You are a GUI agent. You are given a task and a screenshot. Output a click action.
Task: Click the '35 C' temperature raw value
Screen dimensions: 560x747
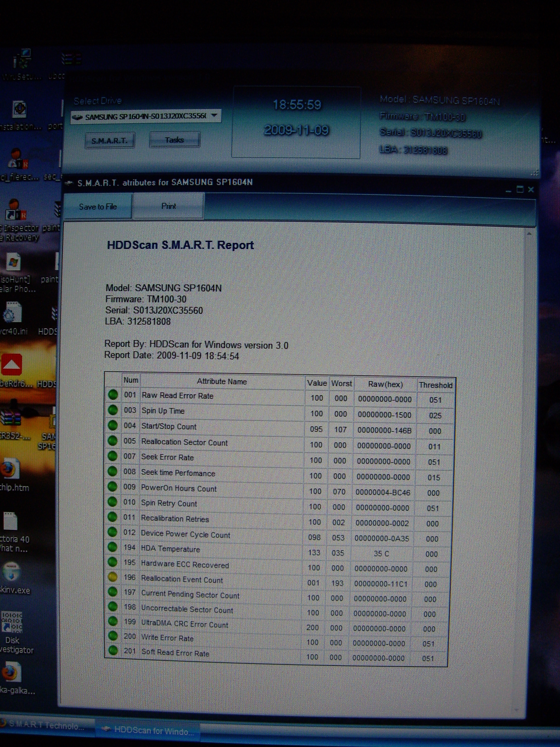[381, 553]
